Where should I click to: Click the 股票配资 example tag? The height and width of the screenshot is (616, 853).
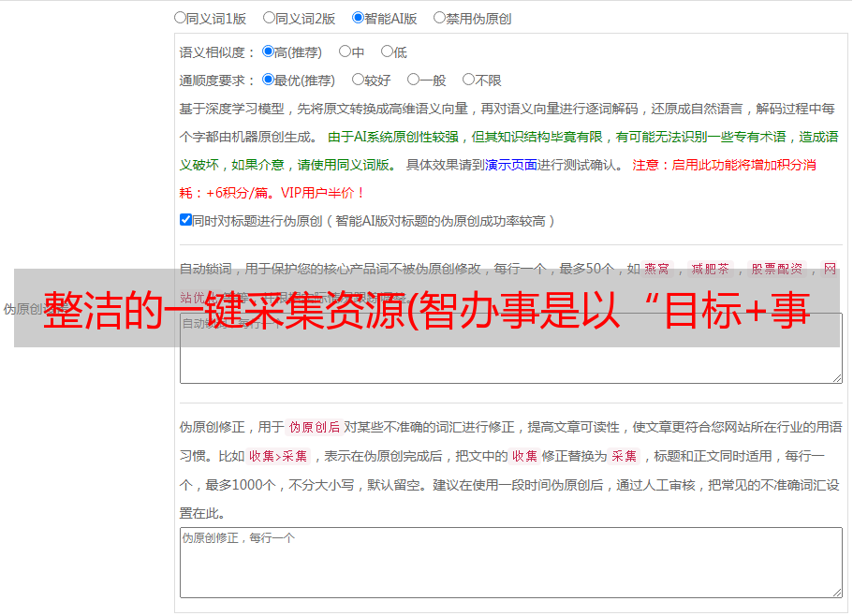(x=777, y=269)
